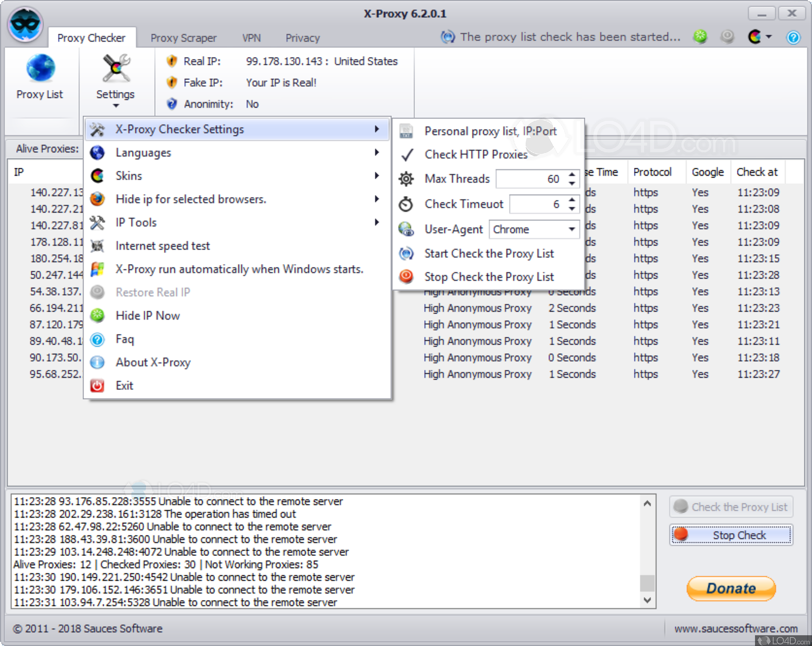Click the log scrollbar down arrow
Image resolution: width=812 pixels, height=646 pixels.
point(647,600)
